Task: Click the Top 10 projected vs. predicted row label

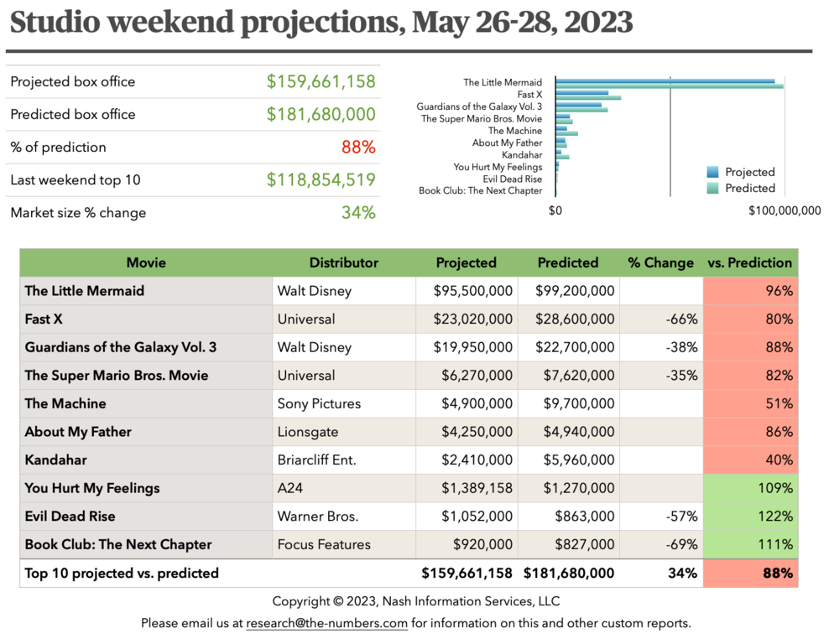Action: click(x=122, y=574)
